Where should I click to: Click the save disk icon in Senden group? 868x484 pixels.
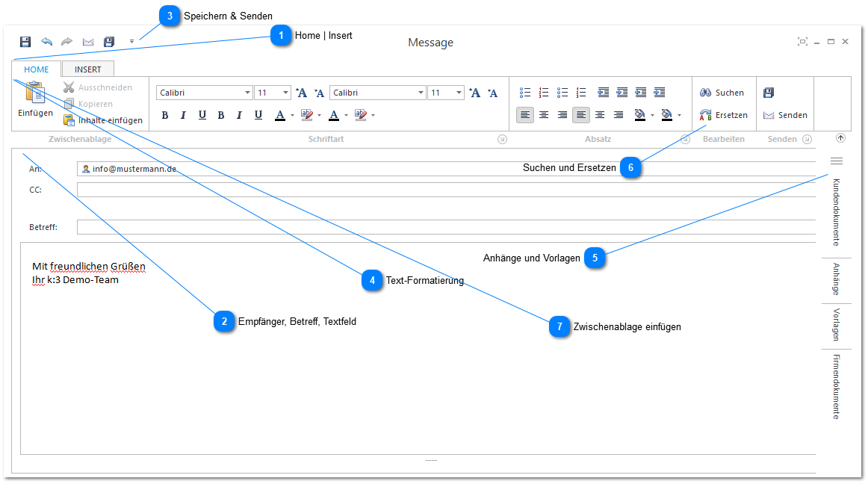(769, 93)
